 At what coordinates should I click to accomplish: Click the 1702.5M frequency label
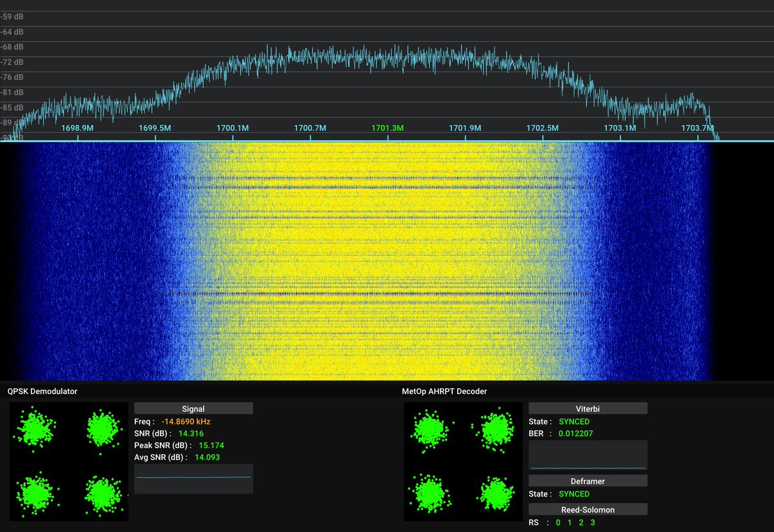pyautogui.click(x=542, y=128)
